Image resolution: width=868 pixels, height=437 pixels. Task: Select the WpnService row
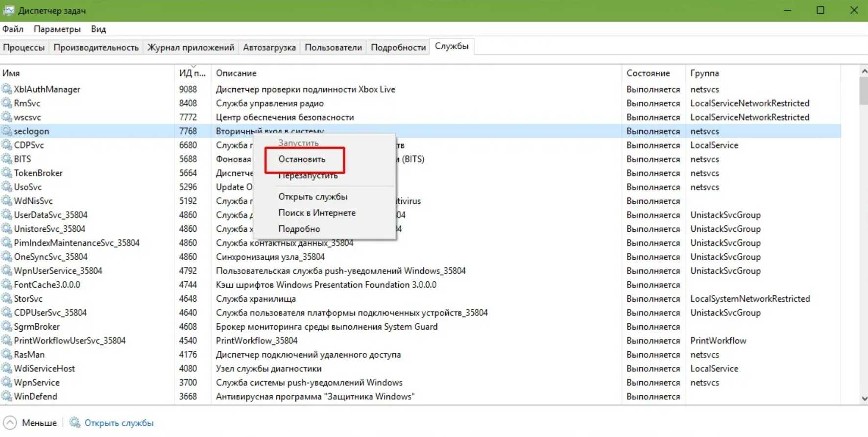point(37,383)
